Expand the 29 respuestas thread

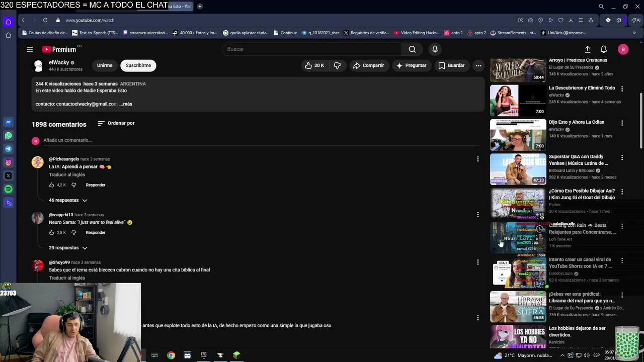coord(68,248)
